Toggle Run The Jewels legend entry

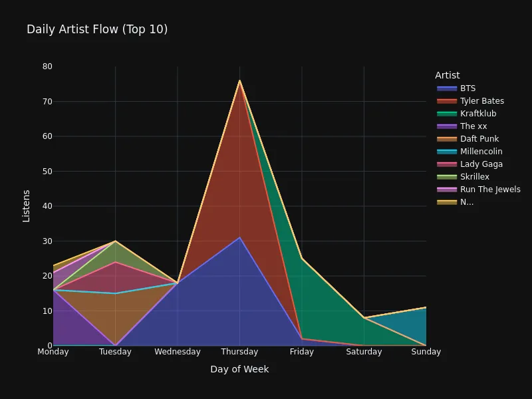pyautogui.click(x=479, y=190)
